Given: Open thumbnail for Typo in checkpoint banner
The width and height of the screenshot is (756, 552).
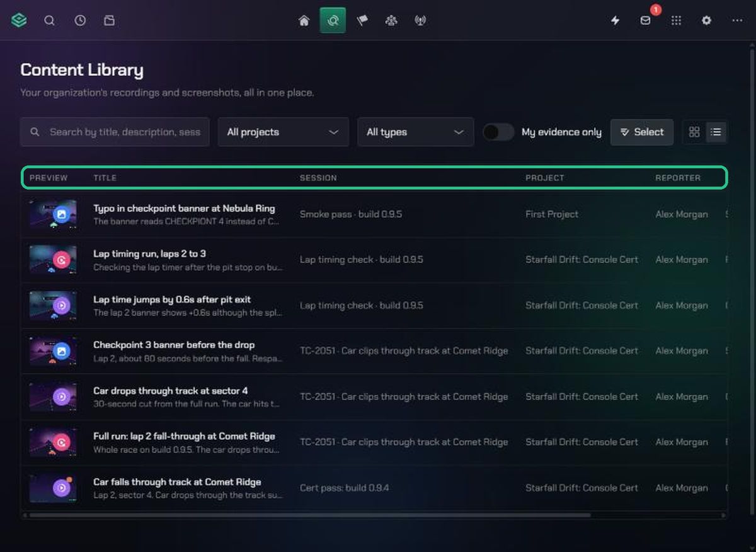Looking at the screenshot, I should (x=53, y=214).
